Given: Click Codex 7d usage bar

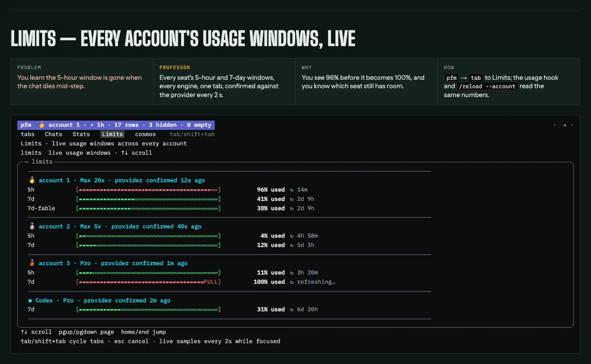Looking at the screenshot, I should pyautogui.click(x=148, y=309).
